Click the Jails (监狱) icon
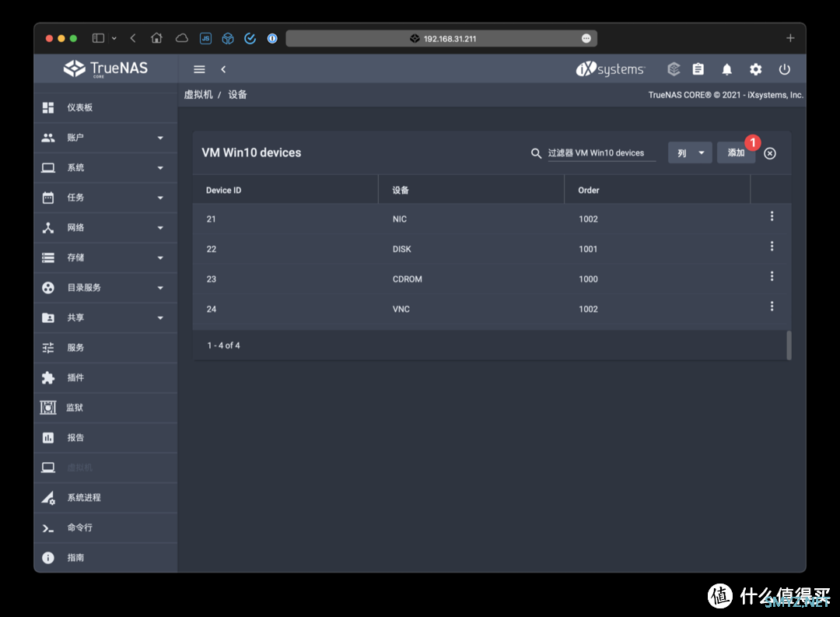Viewport: 840px width, 617px height. 48,408
